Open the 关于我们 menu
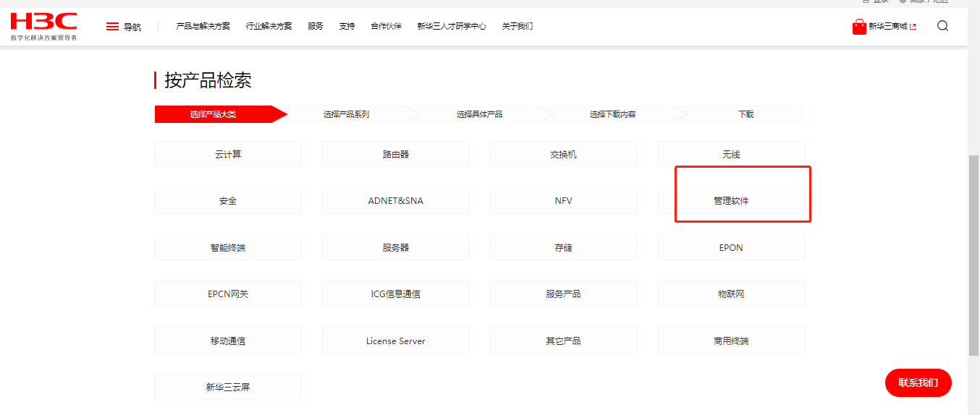 (x=518, y=26)
